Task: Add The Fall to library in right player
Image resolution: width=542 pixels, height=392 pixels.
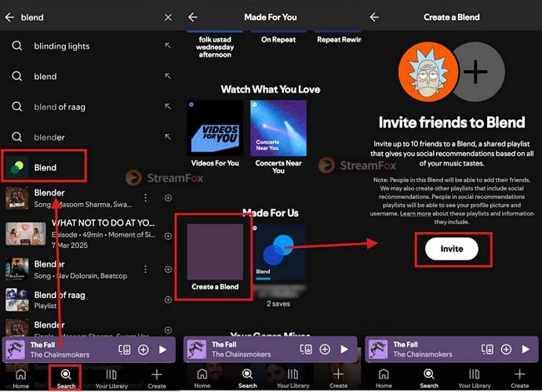Action: pos(507,350)
